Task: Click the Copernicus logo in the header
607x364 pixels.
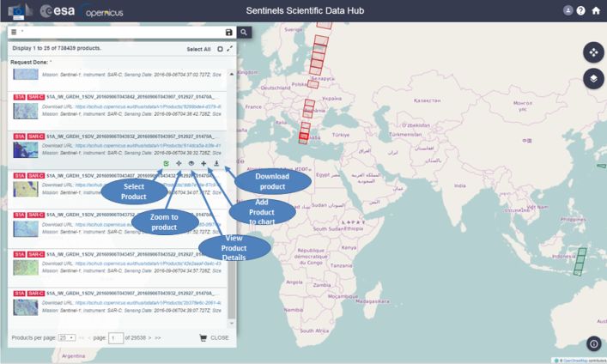Action: 102,12
